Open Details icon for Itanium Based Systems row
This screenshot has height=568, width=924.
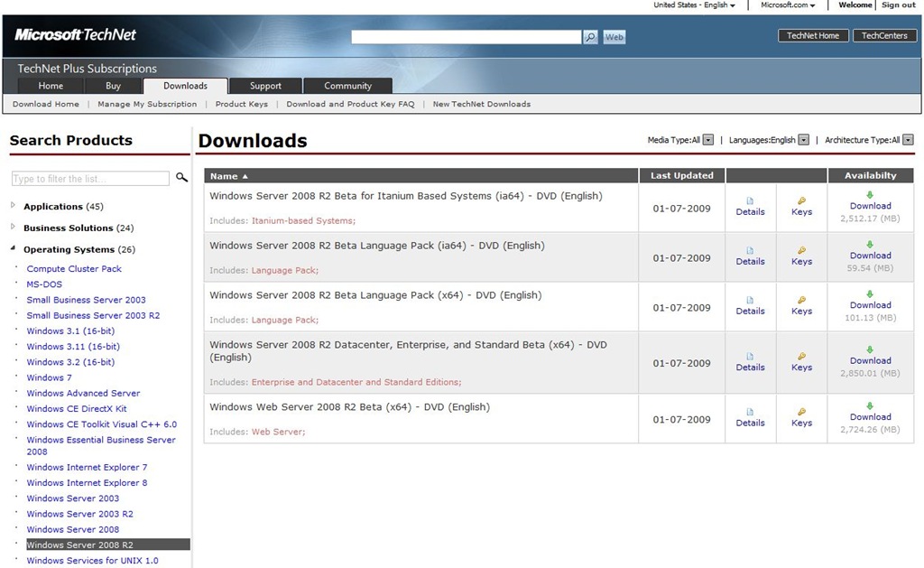pyautogui.click(x=750, y=201)
